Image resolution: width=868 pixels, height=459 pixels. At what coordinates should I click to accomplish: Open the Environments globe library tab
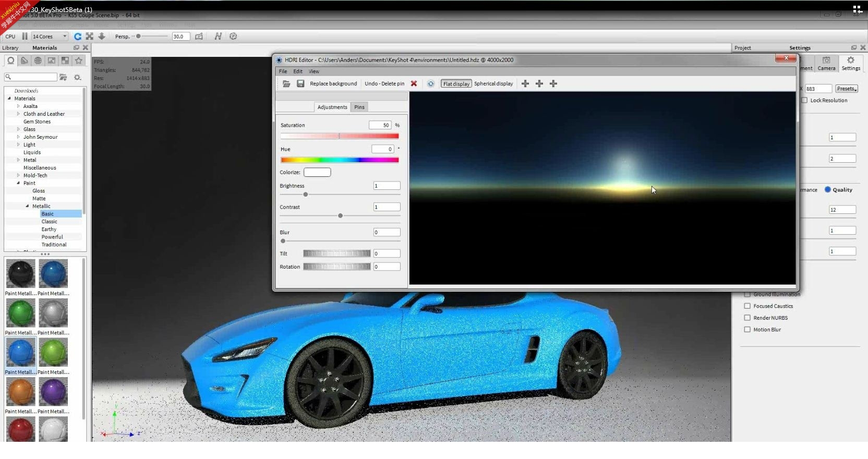pos(38,61)
